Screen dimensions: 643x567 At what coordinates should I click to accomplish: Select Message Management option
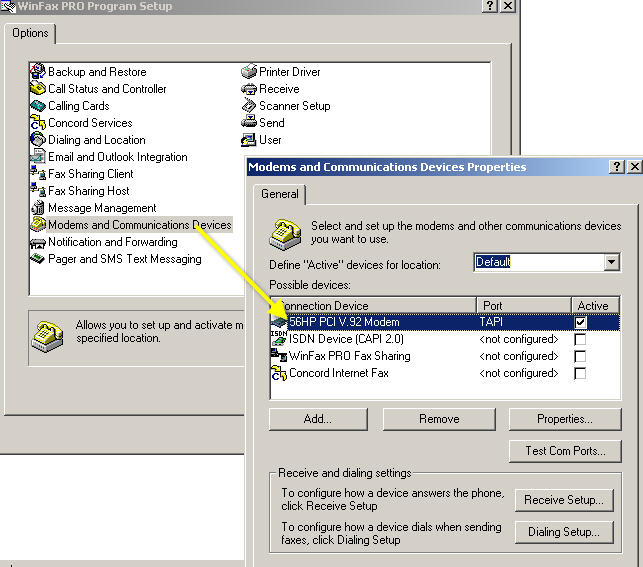click(102, 208)
